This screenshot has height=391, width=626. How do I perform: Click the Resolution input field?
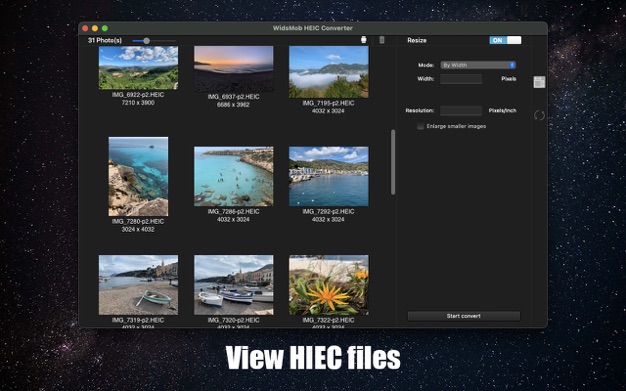pos(461,110)
